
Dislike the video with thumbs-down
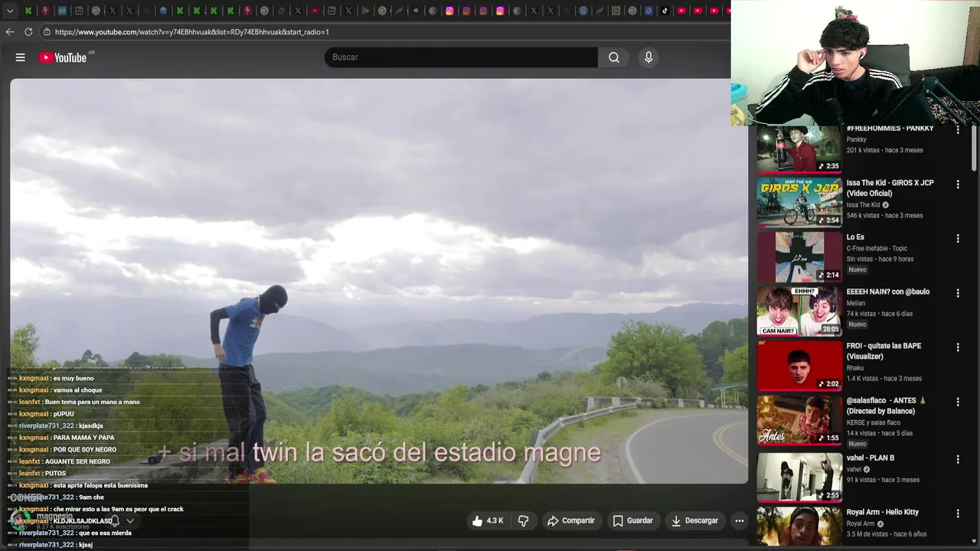[x=524, y=520]
